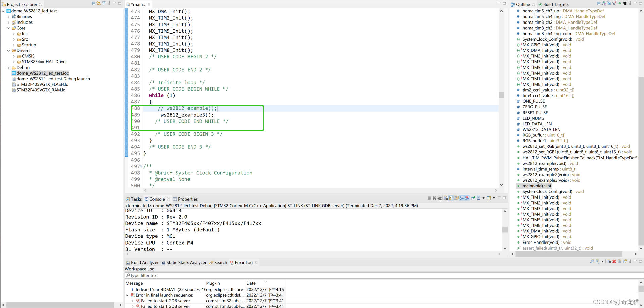Remove all terminated launches in Console
Viewport: 644px width, 308px height.
[440, 198]
